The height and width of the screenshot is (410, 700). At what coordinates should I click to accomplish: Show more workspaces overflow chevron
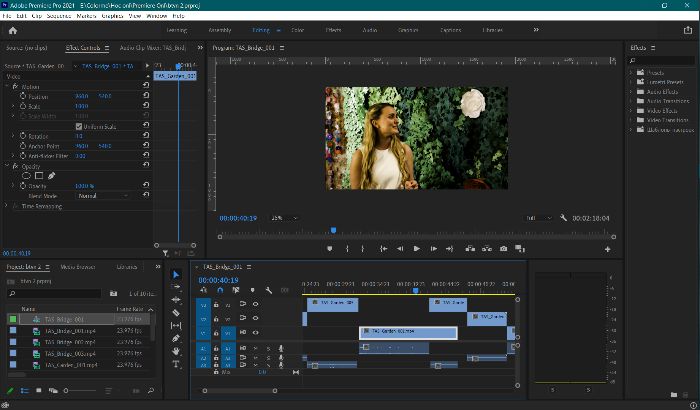[x=536, y=30]
